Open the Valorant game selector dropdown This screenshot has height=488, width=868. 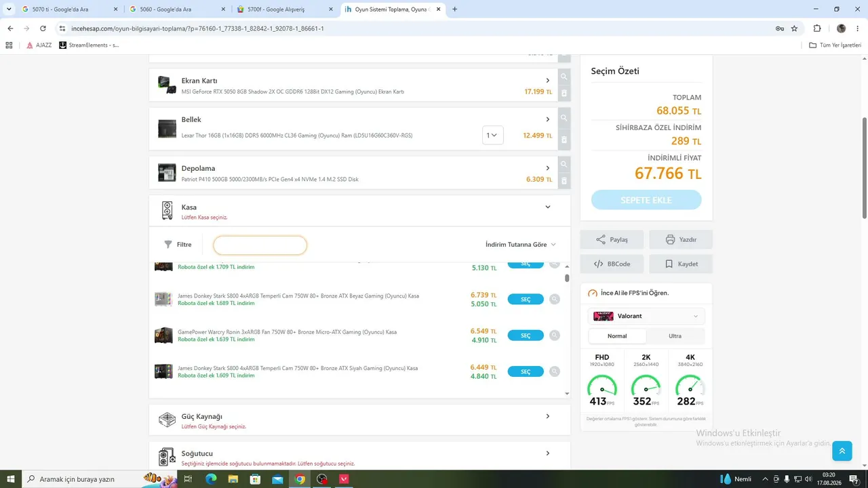(646, 316)
